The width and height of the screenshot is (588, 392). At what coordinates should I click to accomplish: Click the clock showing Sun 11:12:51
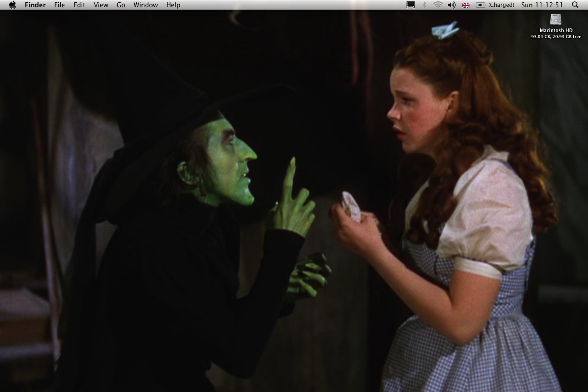[x=542, y=5]
